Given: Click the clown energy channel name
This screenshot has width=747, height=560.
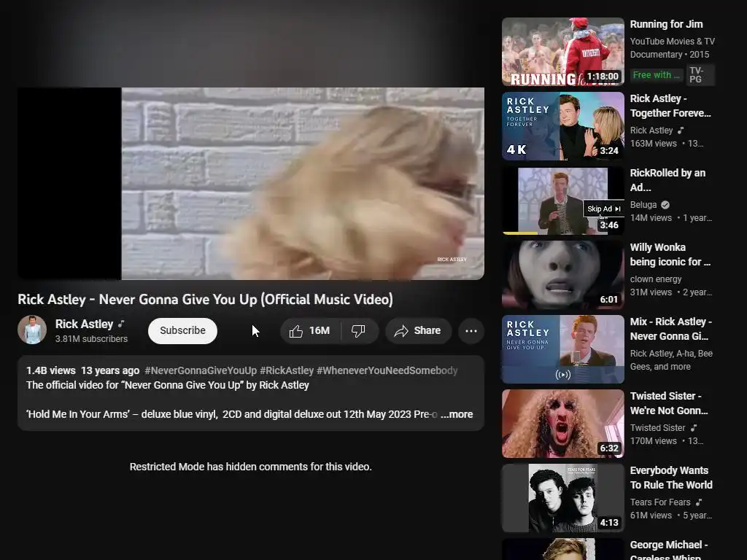Looking at the screenshot, I should (656, 279).
